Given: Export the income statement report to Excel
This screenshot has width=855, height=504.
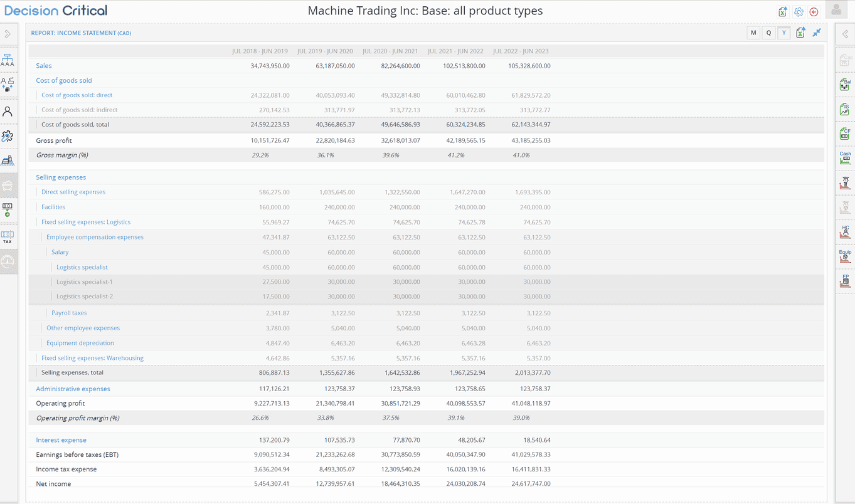Looking at the screenshot, I should coord(800,33).
